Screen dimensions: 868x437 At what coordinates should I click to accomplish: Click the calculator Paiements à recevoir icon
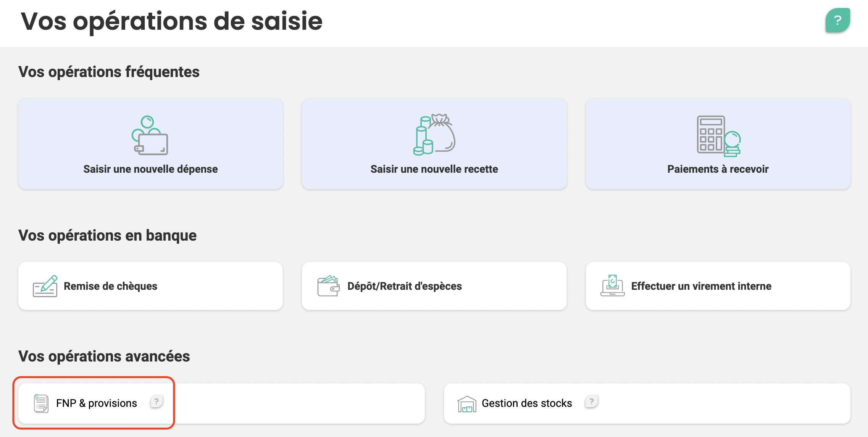719,136
